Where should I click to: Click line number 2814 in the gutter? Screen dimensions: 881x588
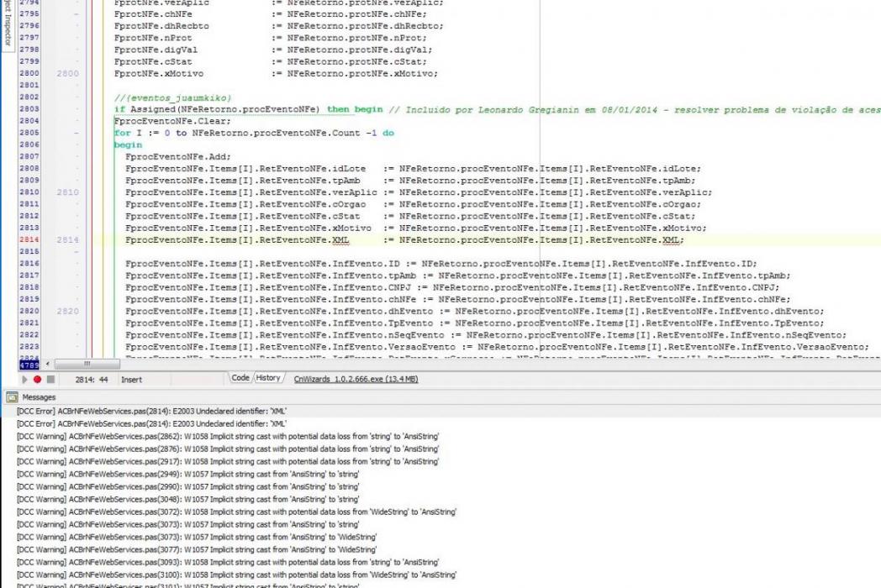(29, 239)
